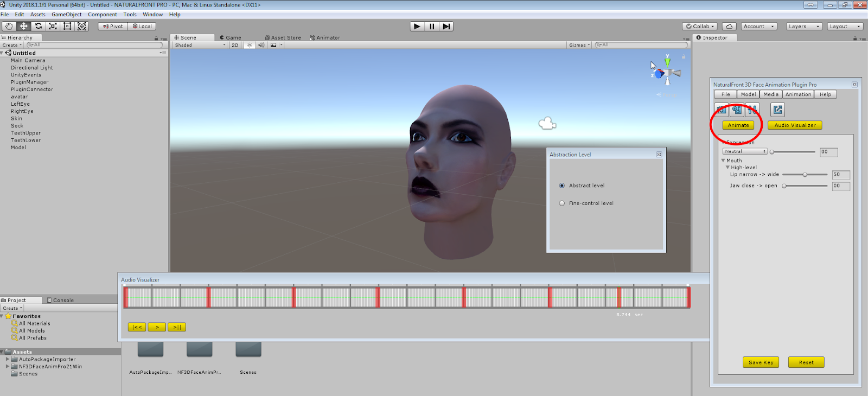Click the Step frame button
868x396 pixels.
click(446, 26)
